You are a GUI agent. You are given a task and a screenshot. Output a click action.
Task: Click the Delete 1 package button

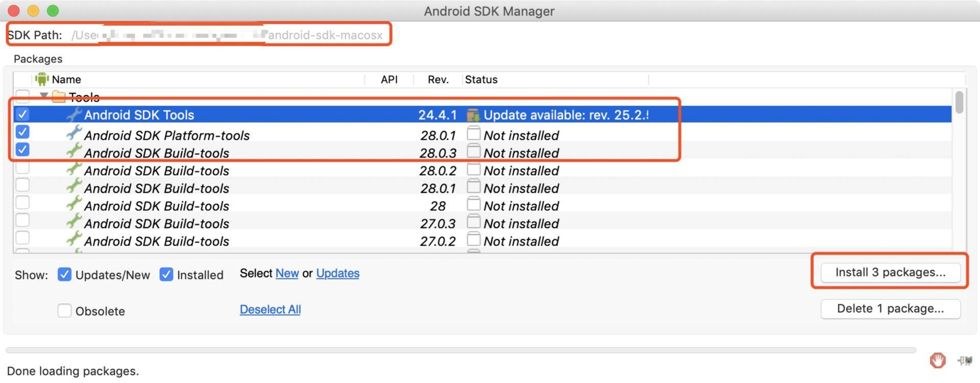890,308
